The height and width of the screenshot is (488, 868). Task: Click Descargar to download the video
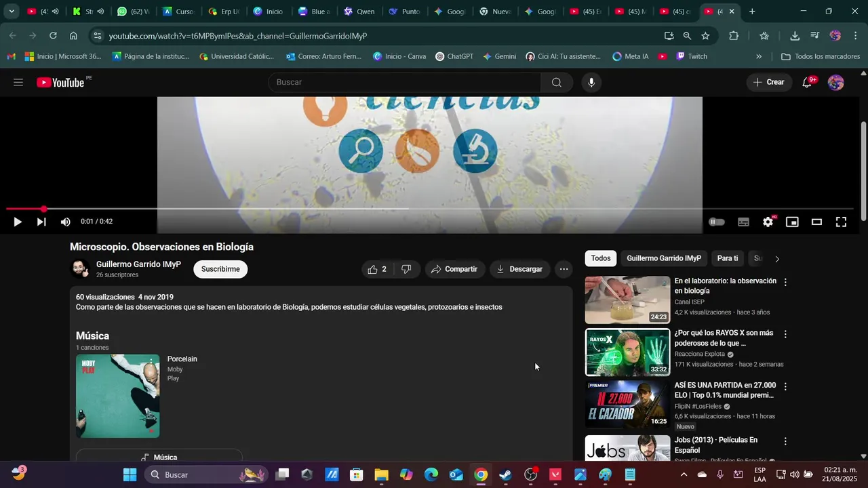[x=520, y=269]
